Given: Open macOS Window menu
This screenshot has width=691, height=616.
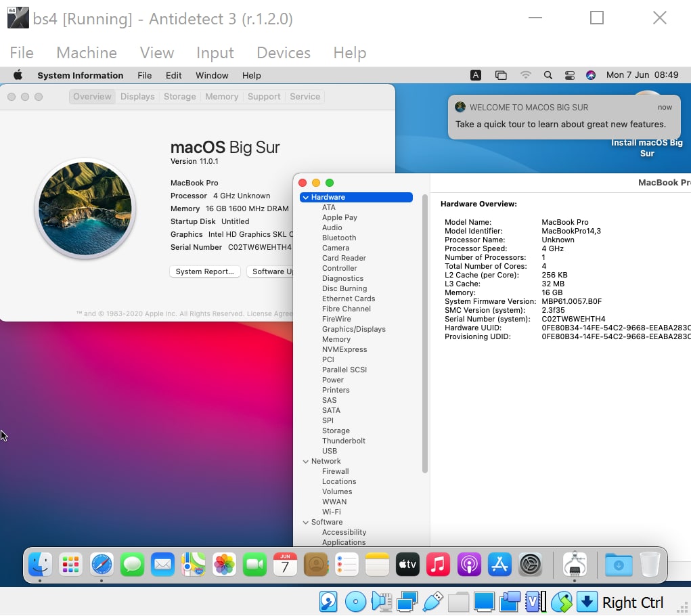Looking at the screenshot, I should 212,75.
